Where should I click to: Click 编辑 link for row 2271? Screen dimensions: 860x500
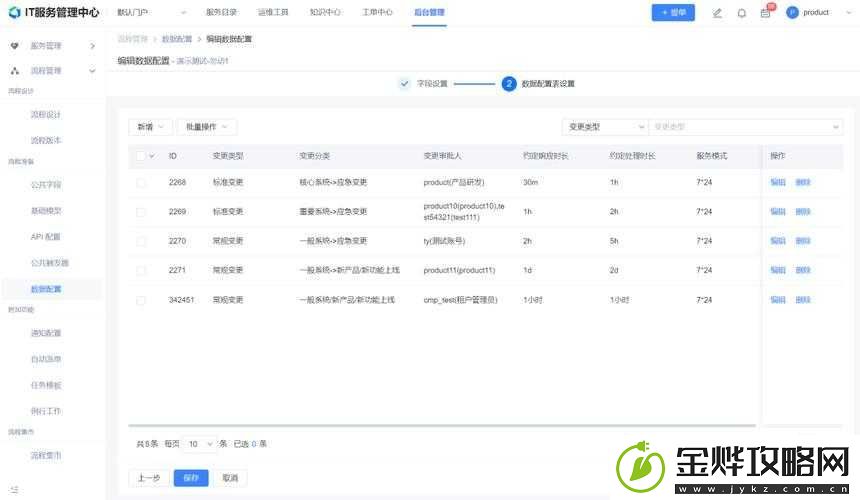[778, 270]
